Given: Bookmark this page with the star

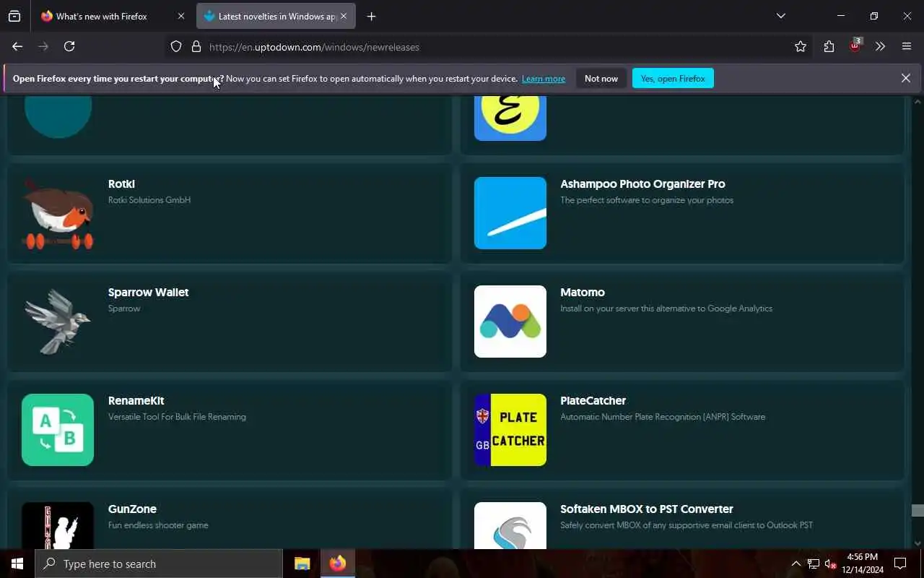Looking at the screenshot, I should pyautogui.click(x=801, y=46).
